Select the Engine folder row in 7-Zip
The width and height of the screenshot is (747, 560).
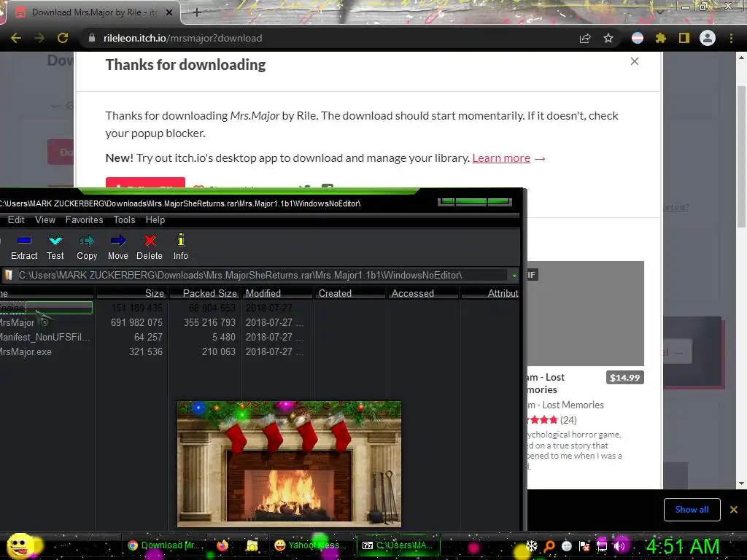point(46,308)
